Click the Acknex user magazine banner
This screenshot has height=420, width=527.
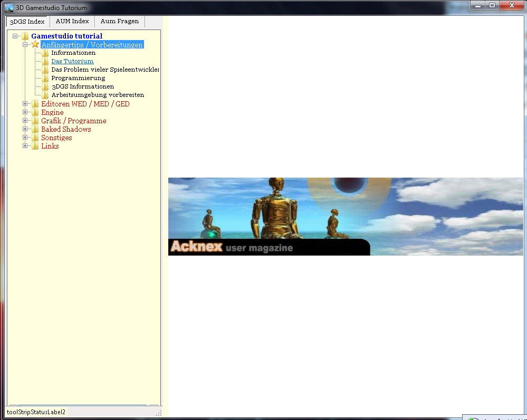(346, 217)
